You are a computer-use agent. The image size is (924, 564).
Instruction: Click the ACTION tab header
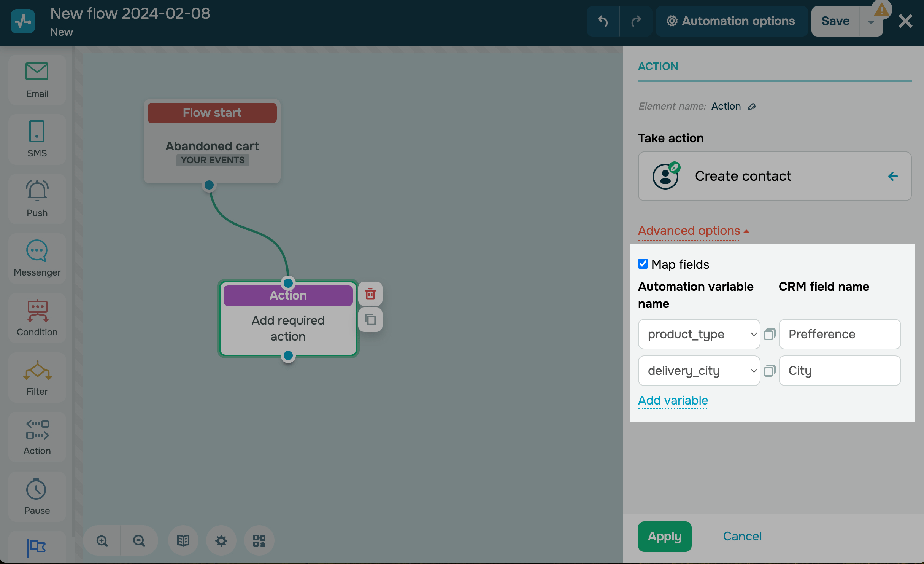[x=658, y=66]
